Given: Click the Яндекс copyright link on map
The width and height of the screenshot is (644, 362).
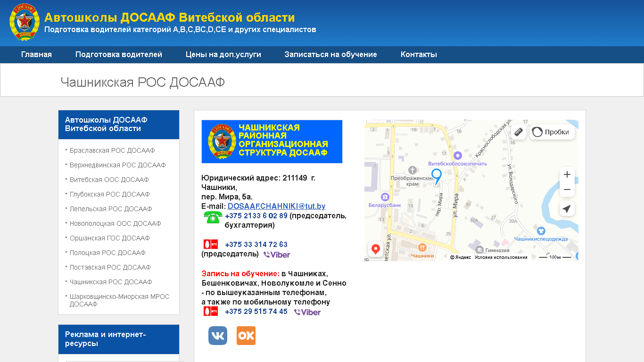Looking at the screenshot, I should tap(461, 257).
